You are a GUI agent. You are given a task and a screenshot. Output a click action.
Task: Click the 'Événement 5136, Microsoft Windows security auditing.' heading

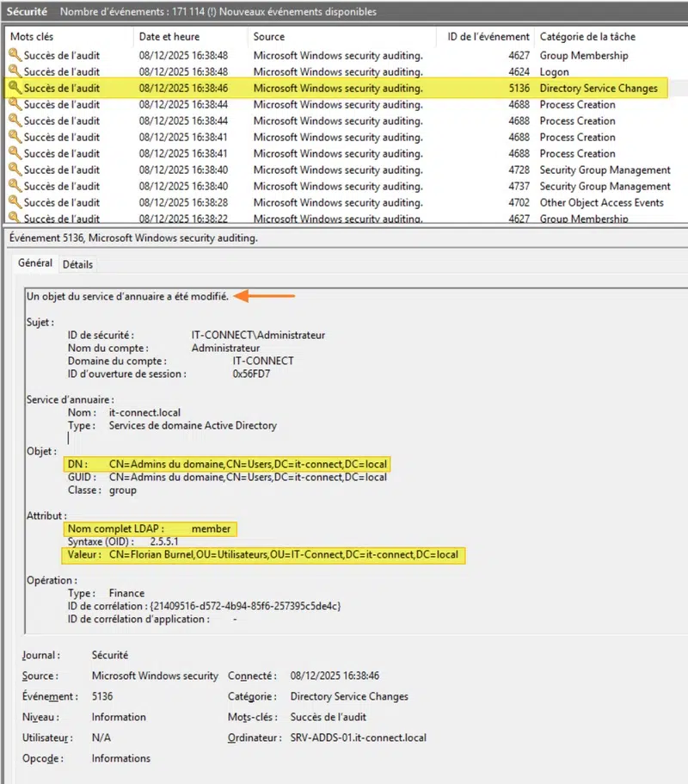coord(133,238)
